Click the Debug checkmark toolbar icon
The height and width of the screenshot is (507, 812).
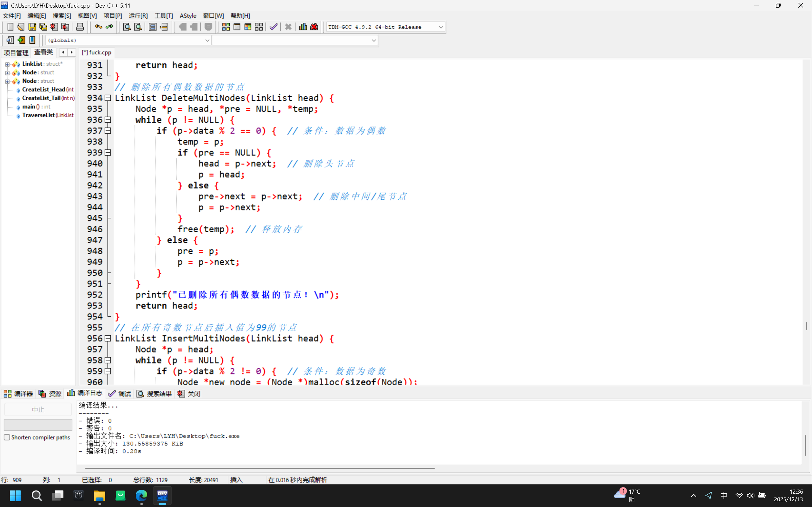coord(273,27)
